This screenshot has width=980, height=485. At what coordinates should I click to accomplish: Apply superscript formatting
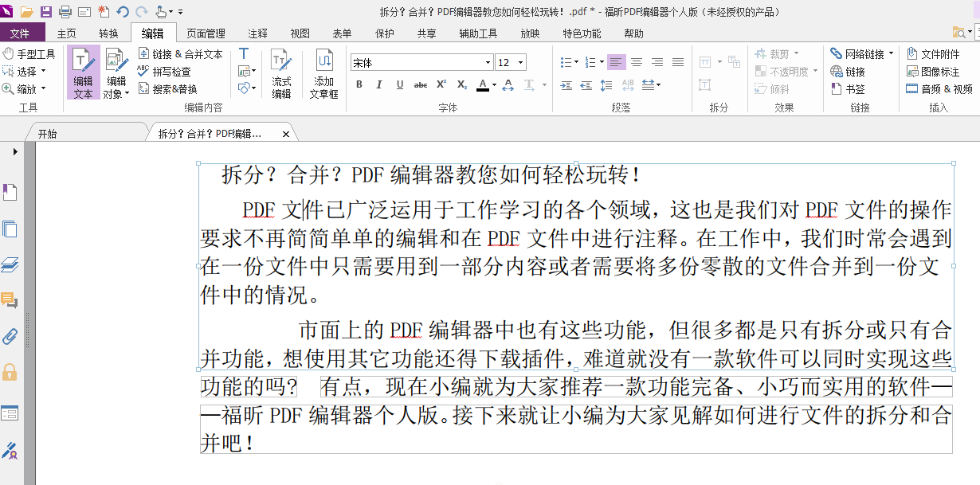(x=441, y=84)
